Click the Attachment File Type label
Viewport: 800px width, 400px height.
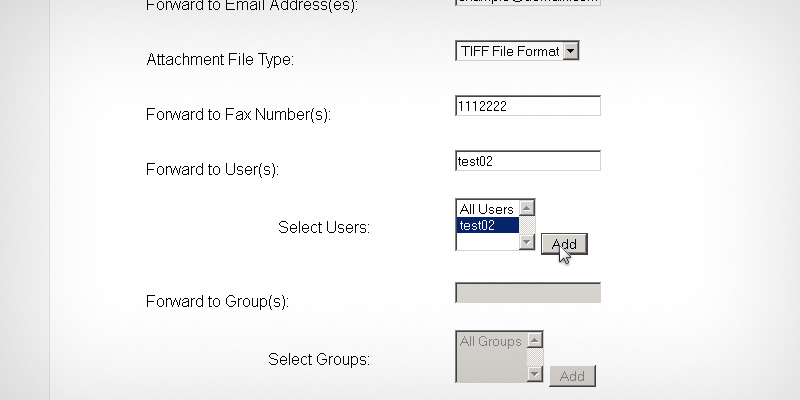click(220, 60)
